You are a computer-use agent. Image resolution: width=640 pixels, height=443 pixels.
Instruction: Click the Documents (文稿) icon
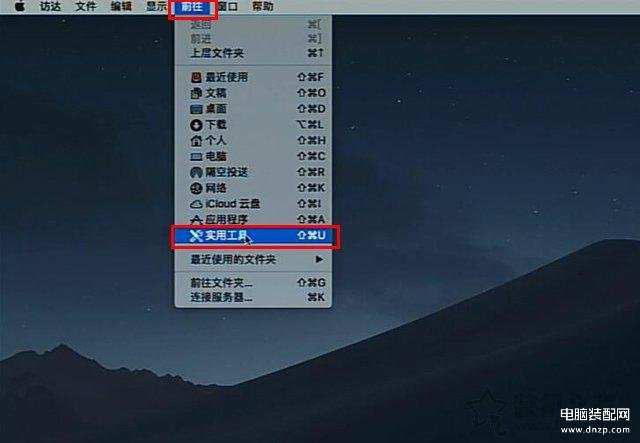point(196,93)
